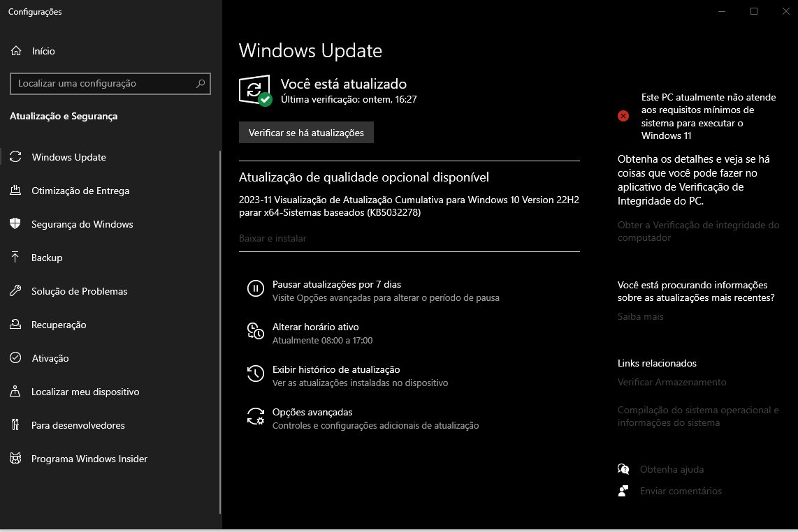Click Verificar Armazenamento link
The width and height of the screenshot is (798, 532).
672,382
